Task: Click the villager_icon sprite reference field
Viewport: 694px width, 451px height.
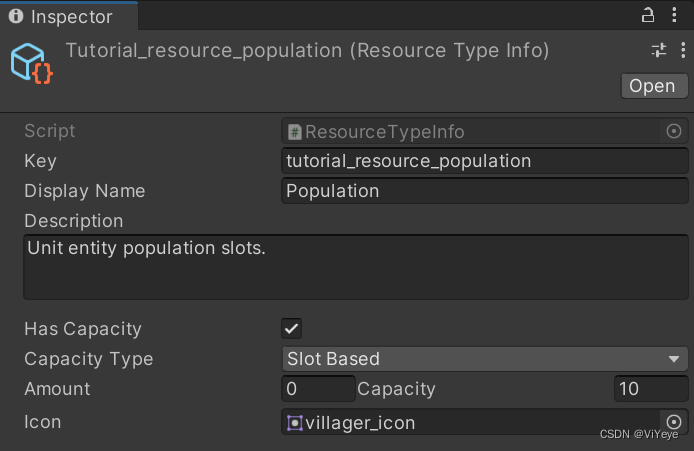Action: (472, 422)
